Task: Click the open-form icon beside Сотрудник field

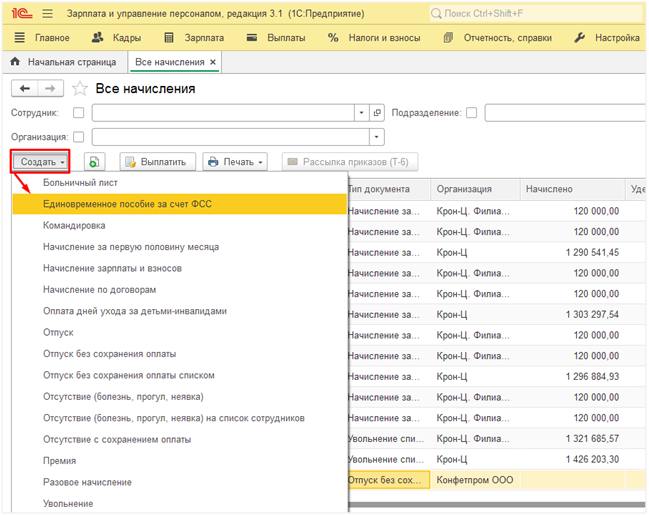Action: pyautogui.click(x=377, y=113)
